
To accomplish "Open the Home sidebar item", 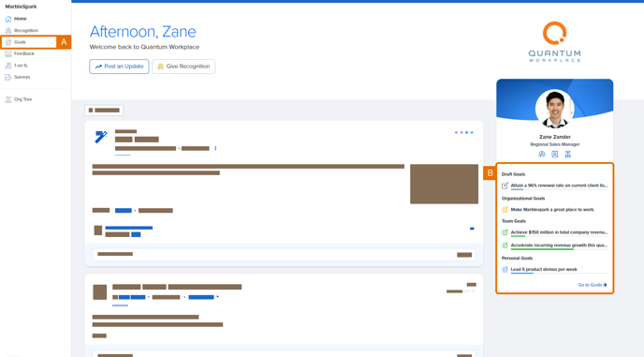I will point(16,19).
